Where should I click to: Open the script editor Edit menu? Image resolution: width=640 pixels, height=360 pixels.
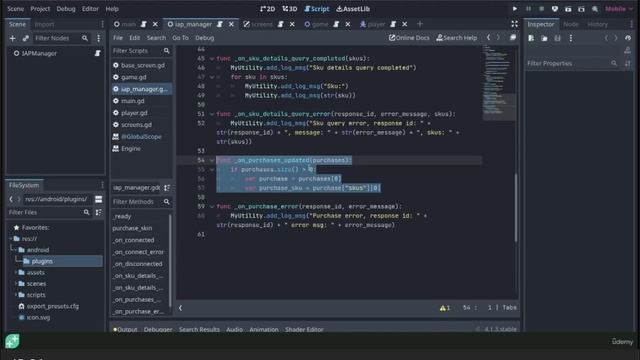point(135,38)
